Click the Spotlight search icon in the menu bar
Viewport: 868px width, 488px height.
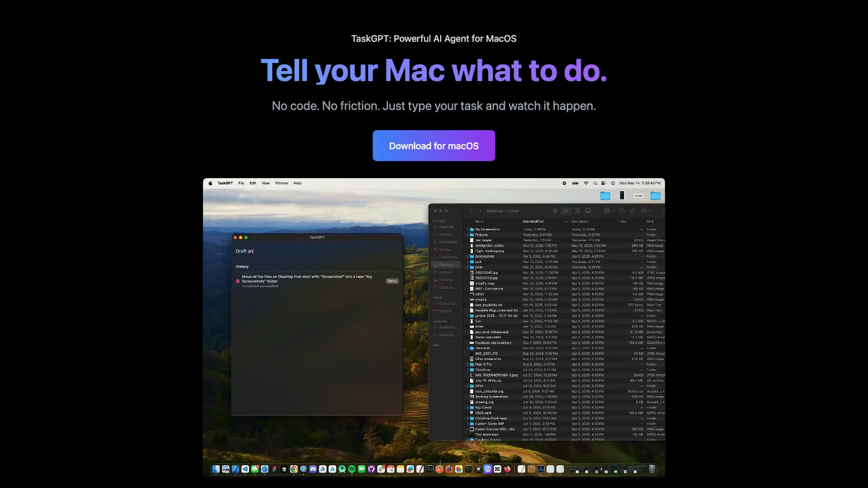[x=595, y=183]
